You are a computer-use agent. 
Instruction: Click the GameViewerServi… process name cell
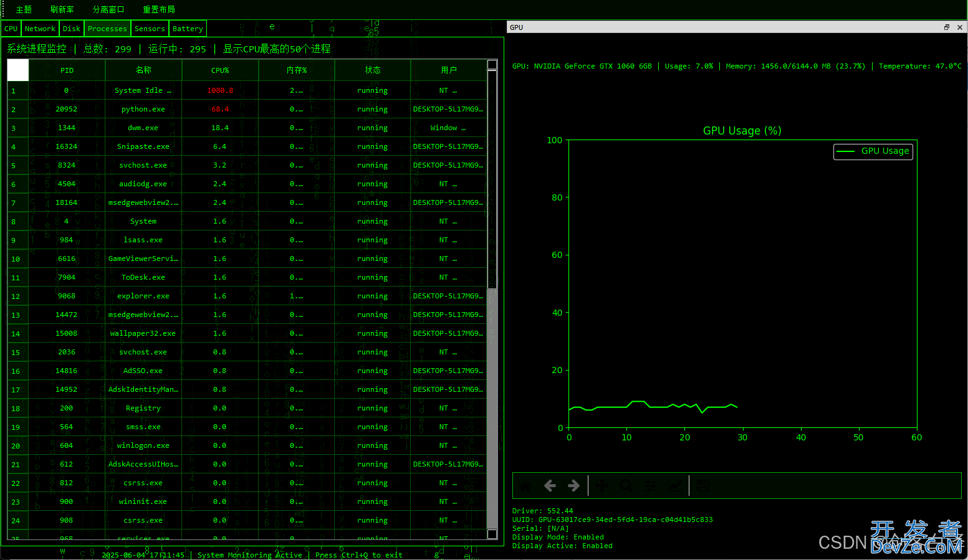143,259
